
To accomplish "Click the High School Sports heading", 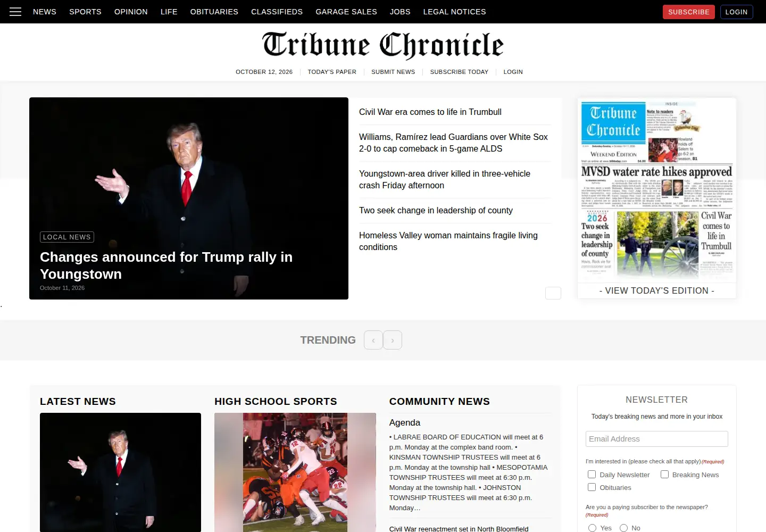I will [276, 402].
